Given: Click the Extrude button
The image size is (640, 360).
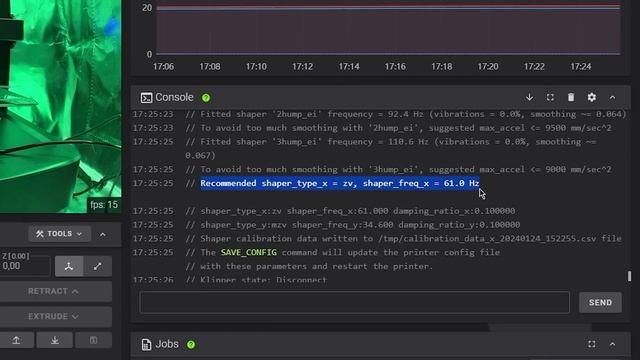Looking at the screenshot, I should pos(53,316).
